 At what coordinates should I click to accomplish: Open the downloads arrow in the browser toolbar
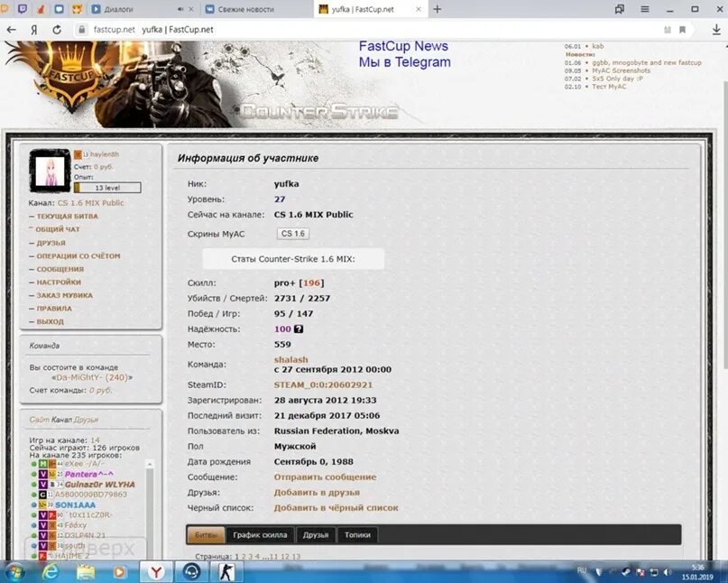[x=716, y=30]
